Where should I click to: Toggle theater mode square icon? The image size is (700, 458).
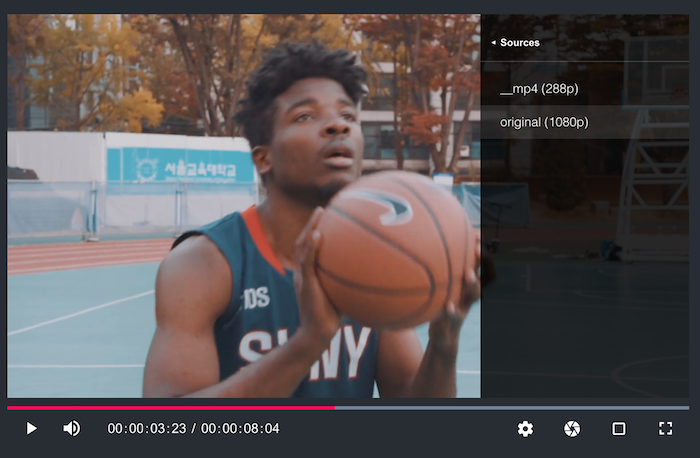[619, 428]
